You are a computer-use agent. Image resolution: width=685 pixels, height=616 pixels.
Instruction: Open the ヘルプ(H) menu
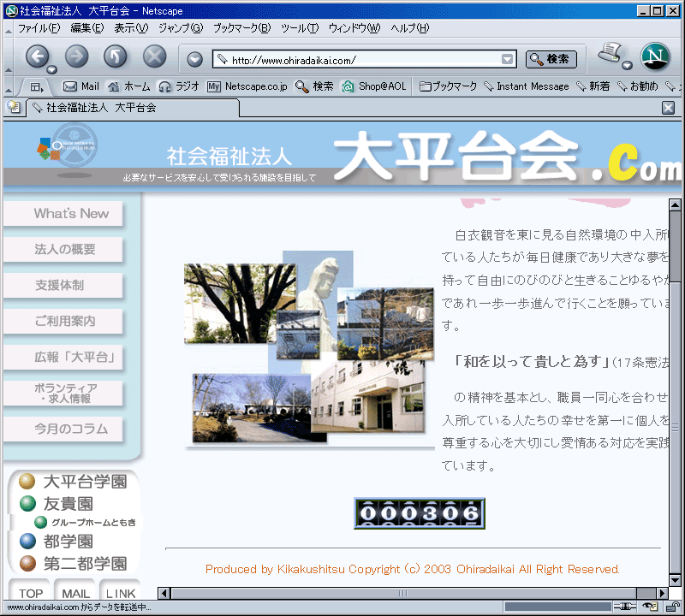click(410, 28)
